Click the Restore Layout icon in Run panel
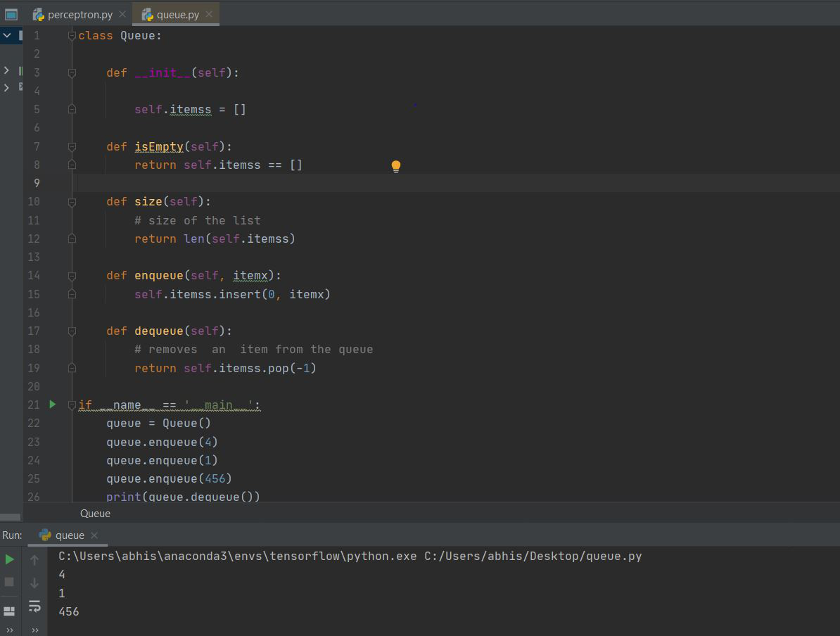This screenshot has height=636, width=840. 10,611
